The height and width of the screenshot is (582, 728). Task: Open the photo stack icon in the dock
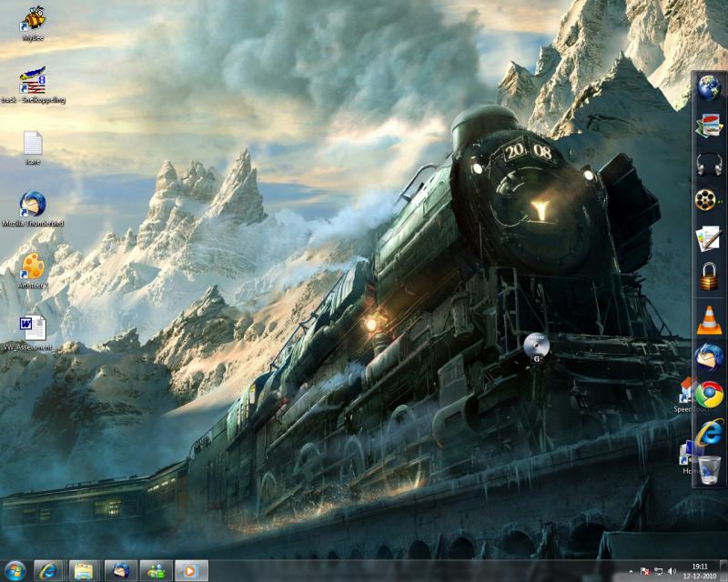(x=709, y=125)
